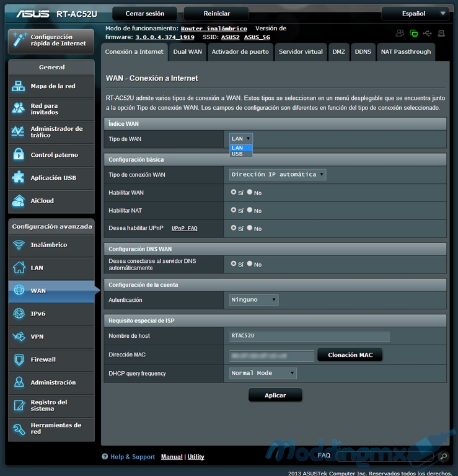Open the Autenticación dropdown
The image size is (458, 476).
tap(253, 300)
